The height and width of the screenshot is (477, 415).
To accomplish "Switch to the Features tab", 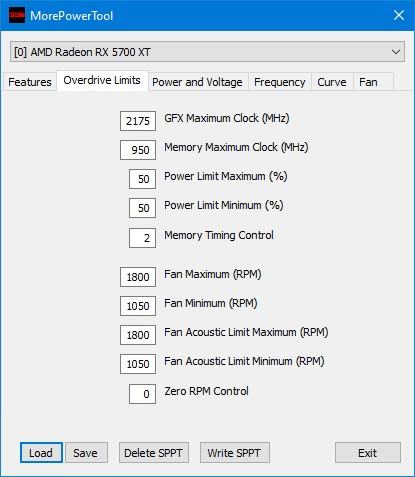I will tap(30, 82).
